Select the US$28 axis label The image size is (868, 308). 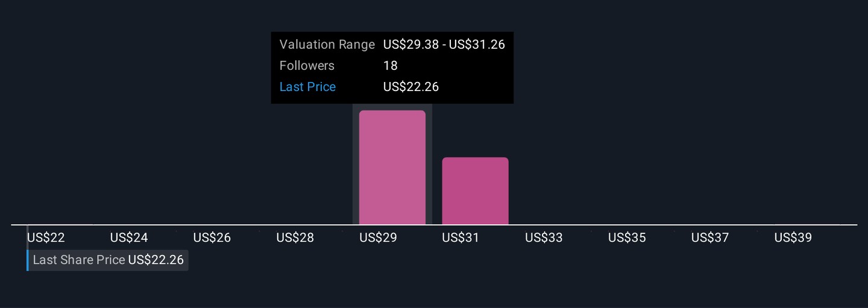coord(295,237)
